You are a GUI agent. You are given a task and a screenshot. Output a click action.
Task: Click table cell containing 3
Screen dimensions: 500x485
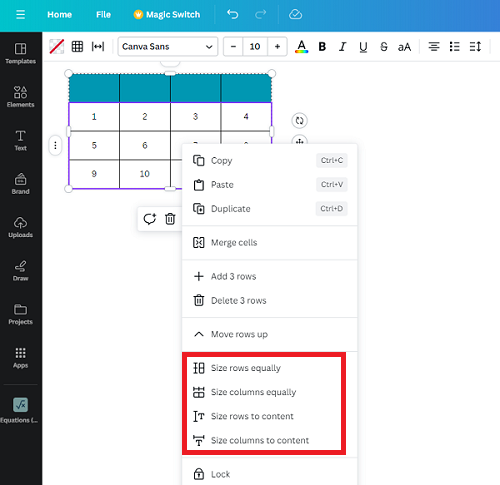[195, 117]
